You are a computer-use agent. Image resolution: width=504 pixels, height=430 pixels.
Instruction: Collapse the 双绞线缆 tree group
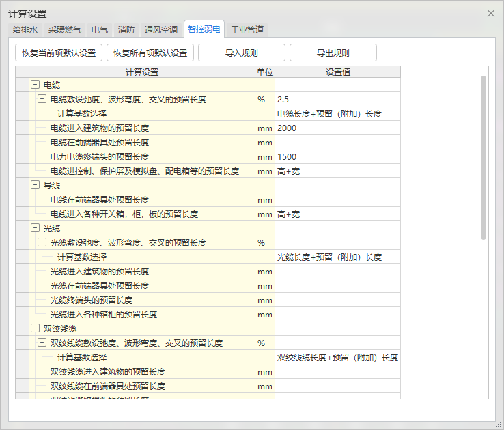(x=35, y=329)
